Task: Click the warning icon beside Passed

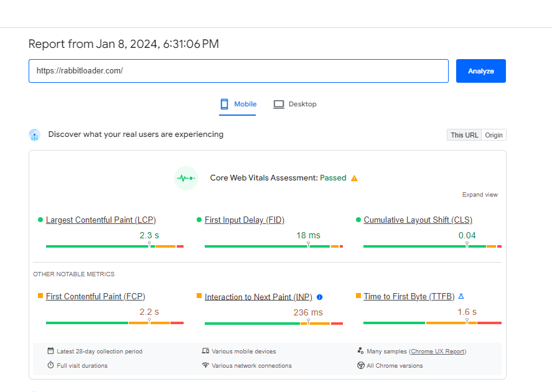Action: [x=353, y=177]
